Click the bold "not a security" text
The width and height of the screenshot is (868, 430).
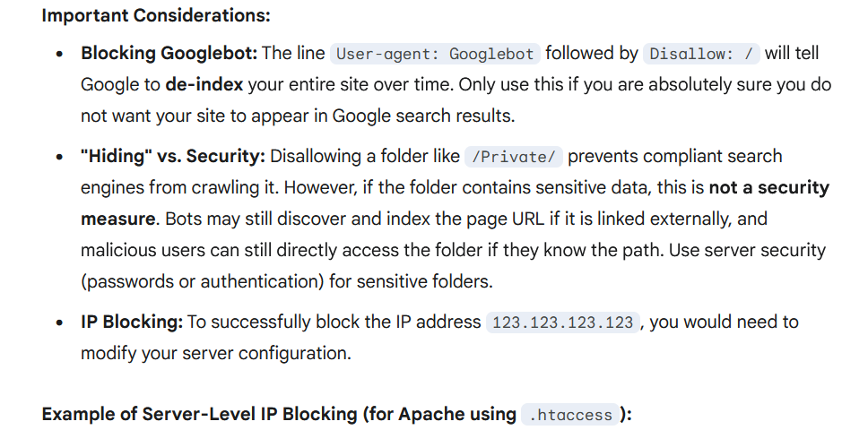coord(768,187)
